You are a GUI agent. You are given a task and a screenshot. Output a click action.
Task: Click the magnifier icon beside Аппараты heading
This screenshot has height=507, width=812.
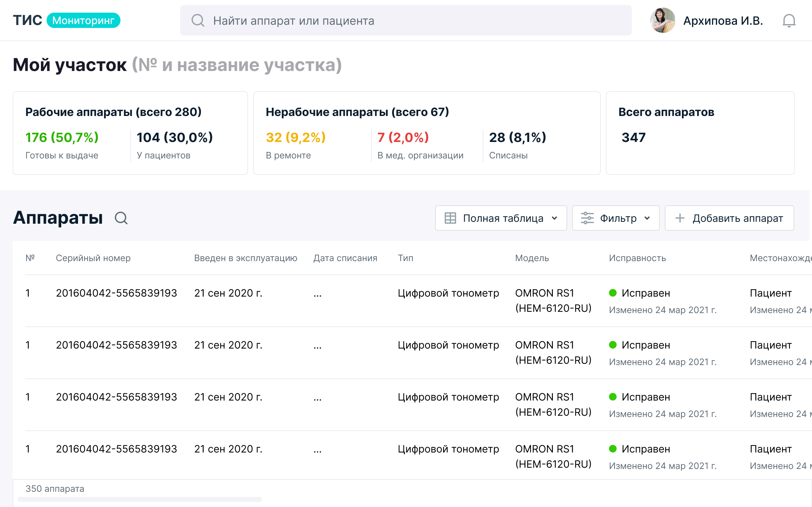pos(121,218)
